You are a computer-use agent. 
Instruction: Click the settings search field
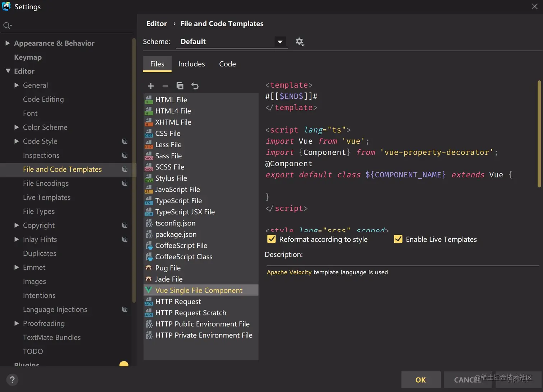pyautogui.click(x=68, y=25)
